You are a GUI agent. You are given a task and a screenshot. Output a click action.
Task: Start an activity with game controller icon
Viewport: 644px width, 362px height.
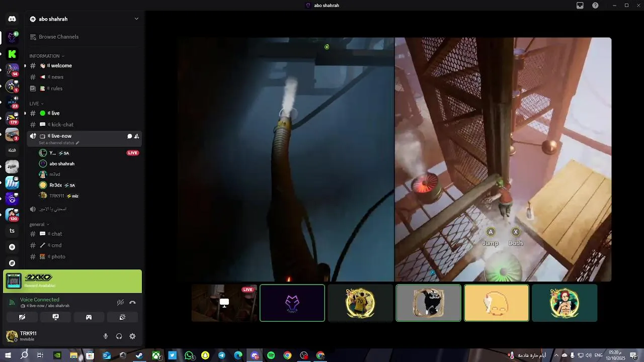(89, 317)
